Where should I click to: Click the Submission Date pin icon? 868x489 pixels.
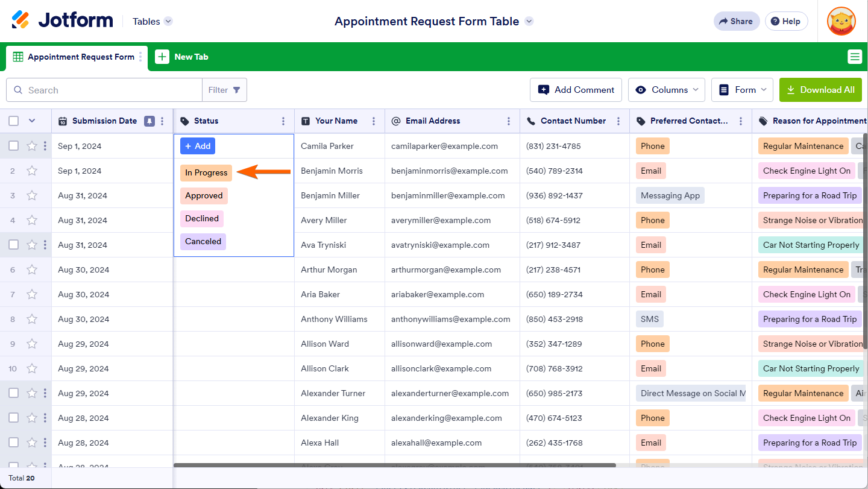pos(149,121)
